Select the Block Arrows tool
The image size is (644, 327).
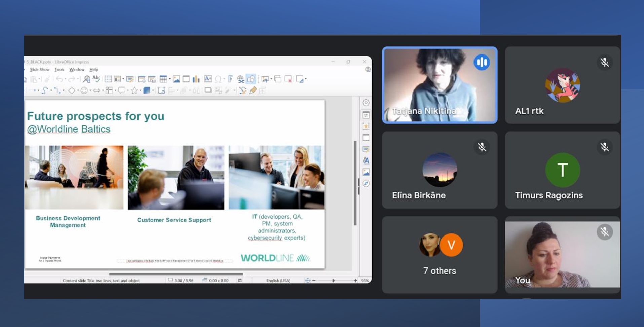tap(97, 90)
